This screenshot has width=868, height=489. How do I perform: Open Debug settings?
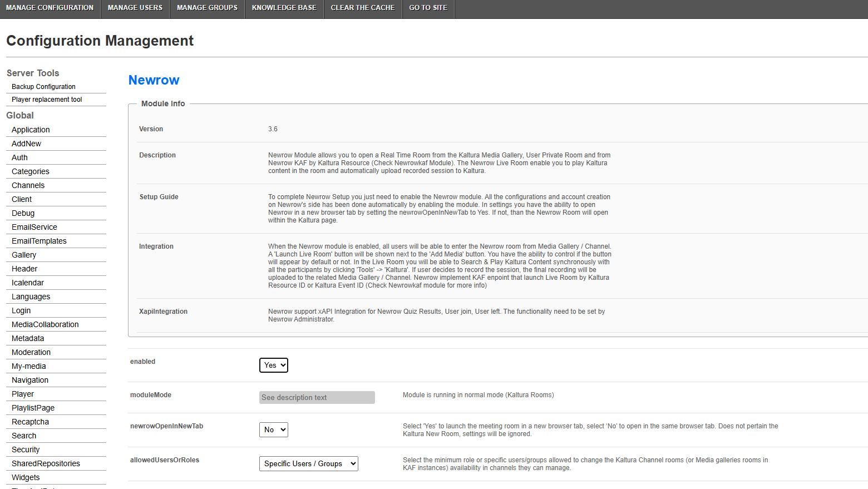point(23,213)
